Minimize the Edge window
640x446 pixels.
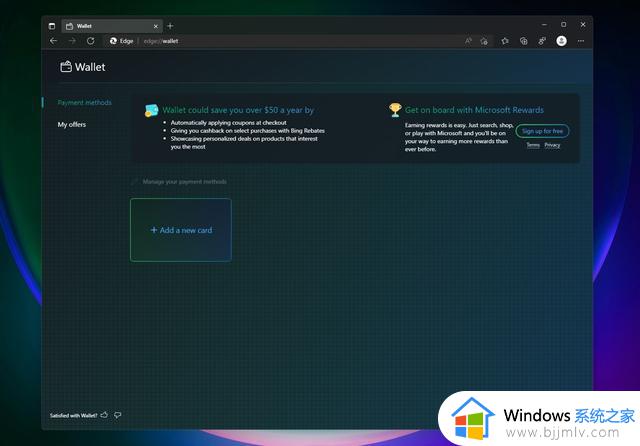pyautogui.click(x=544, y=25)
